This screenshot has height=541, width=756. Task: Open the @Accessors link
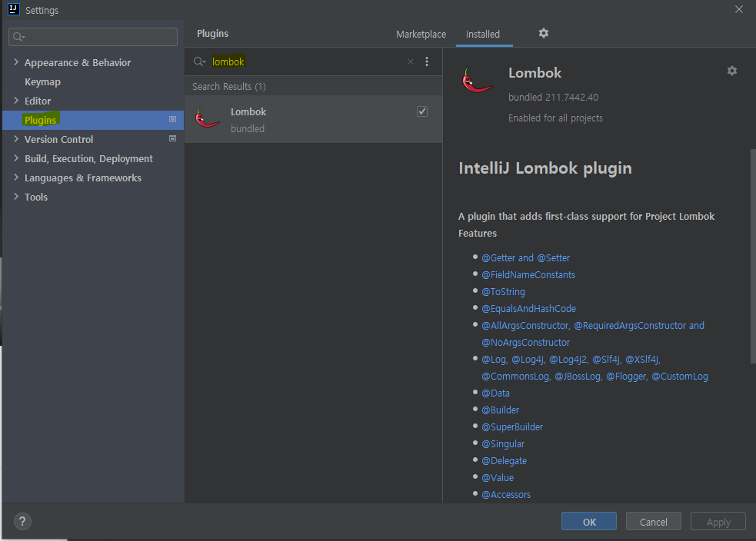pyautogui.click(x=506, y=494)
